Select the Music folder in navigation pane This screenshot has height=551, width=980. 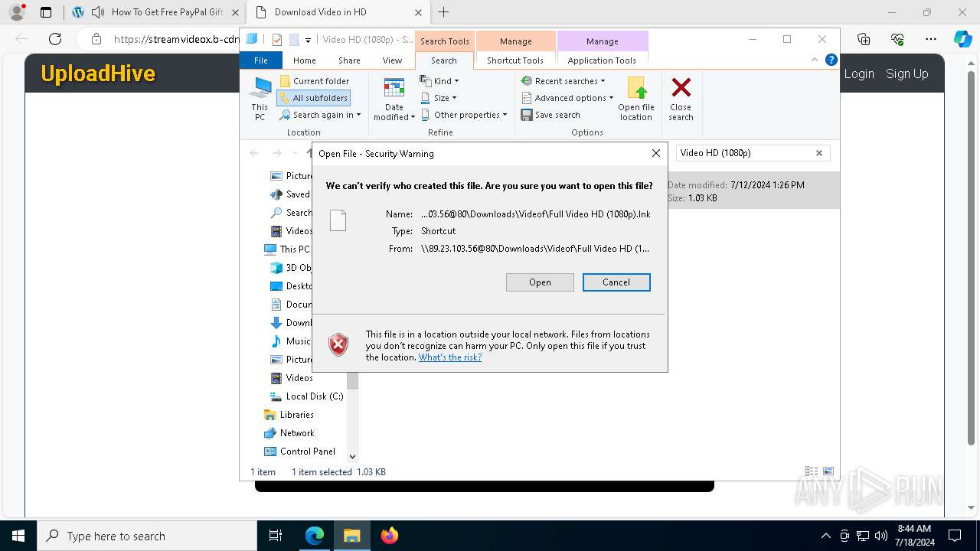point(291,341)
